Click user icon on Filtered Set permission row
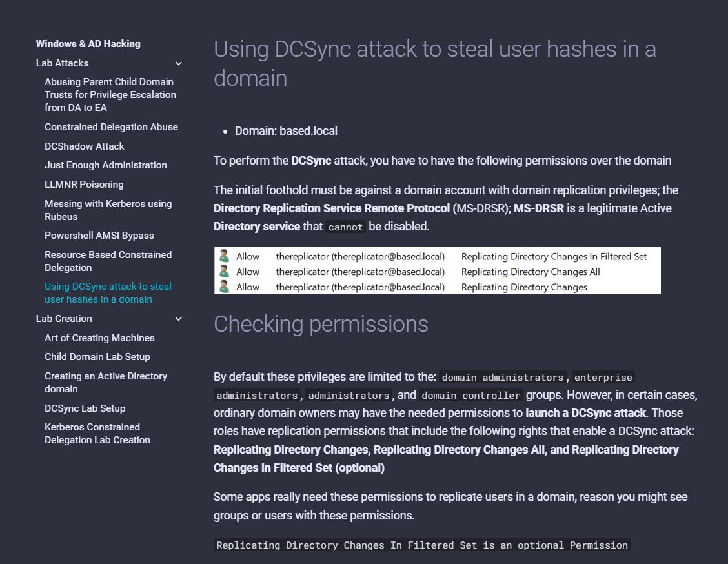Screen dimensions: 728x564 pyautogui.click(x=224, y=256)
